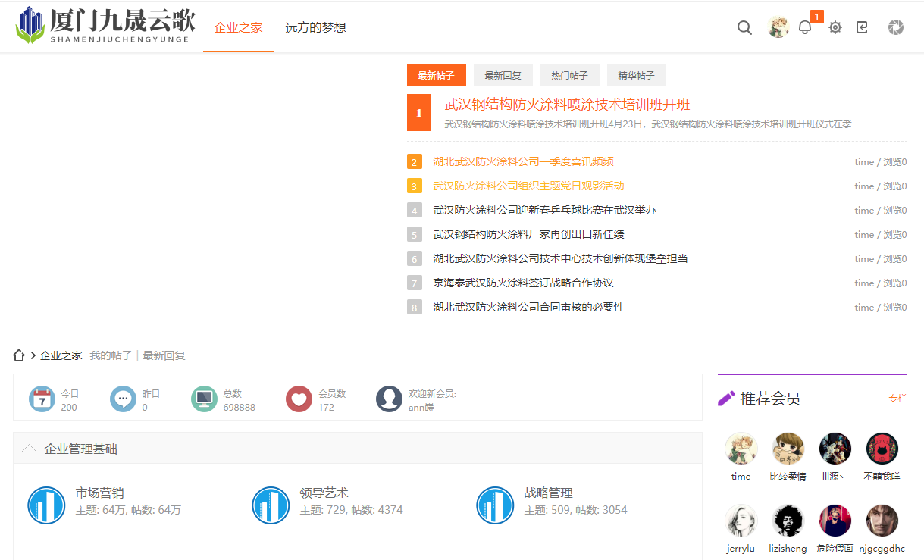Screen dimensions: 924x560
Task: Click the 战略管理 forum icon
Action: pyautogui.click(x=496, y=505)
